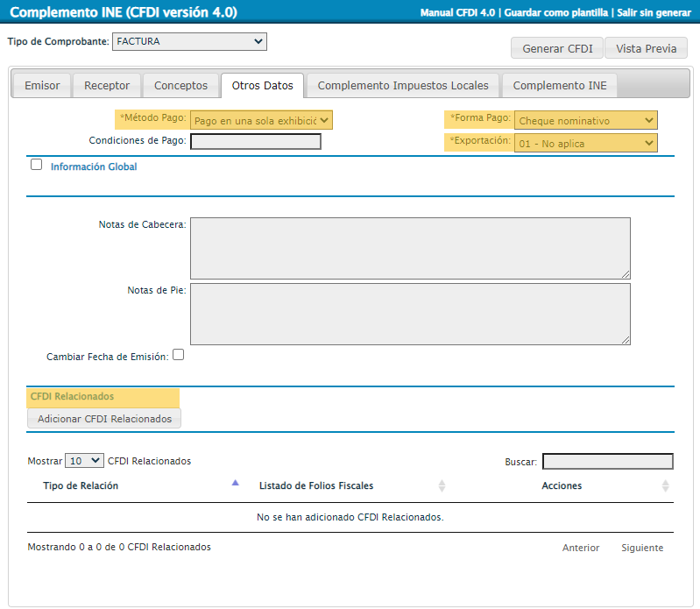This screenshot has width=700, height=609.
Task: Open the Exportación dropdown
Action: (586, 144)
